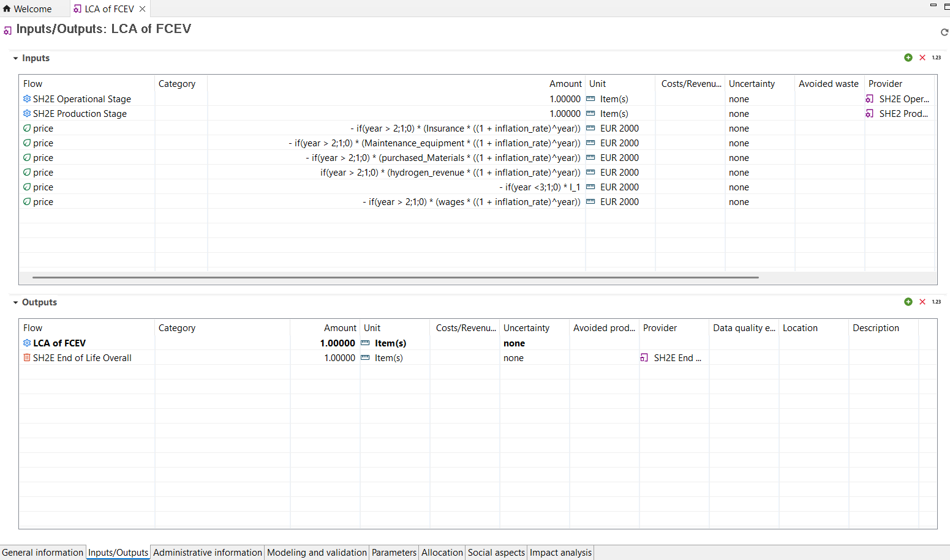This screenshot has width=950, height=560.
Task: Collapse the Outputs section
Action: pos(15,303)
